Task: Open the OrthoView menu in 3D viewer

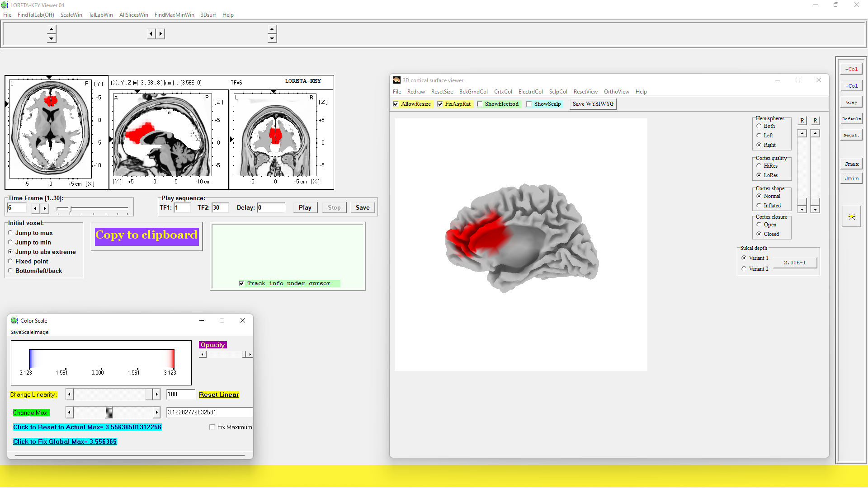Action: [x=616, y=92]
